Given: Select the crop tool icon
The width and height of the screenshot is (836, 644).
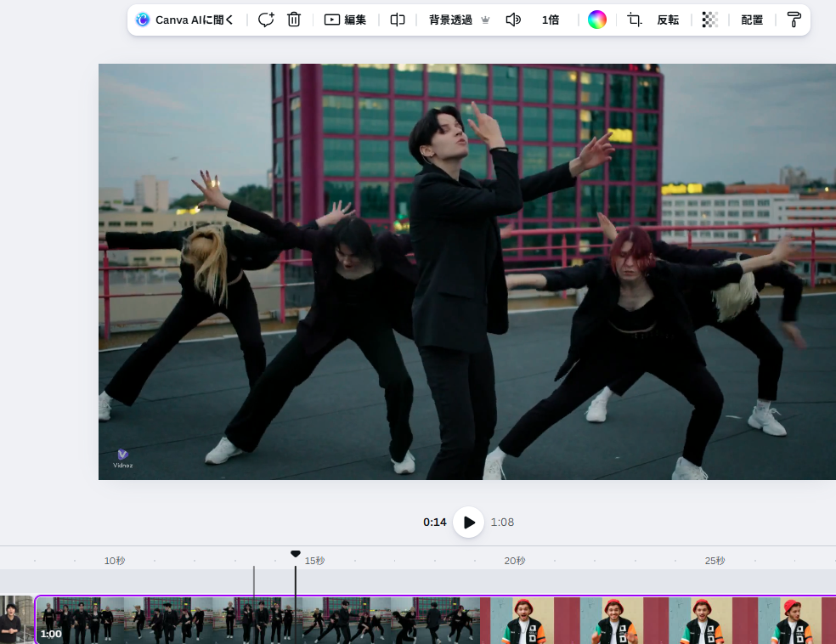Looking at the screenshot, I should [634, 20].
